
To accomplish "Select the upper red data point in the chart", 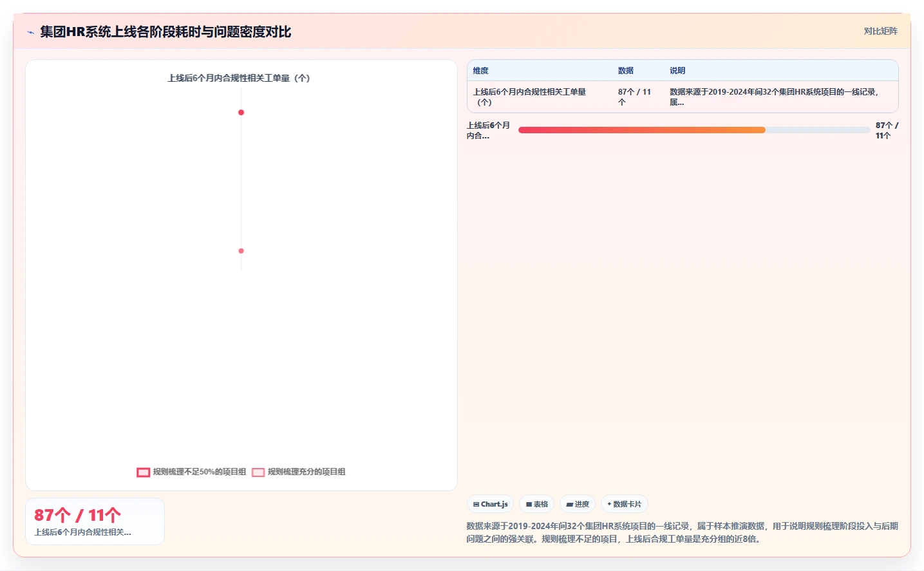I will 241,113.
